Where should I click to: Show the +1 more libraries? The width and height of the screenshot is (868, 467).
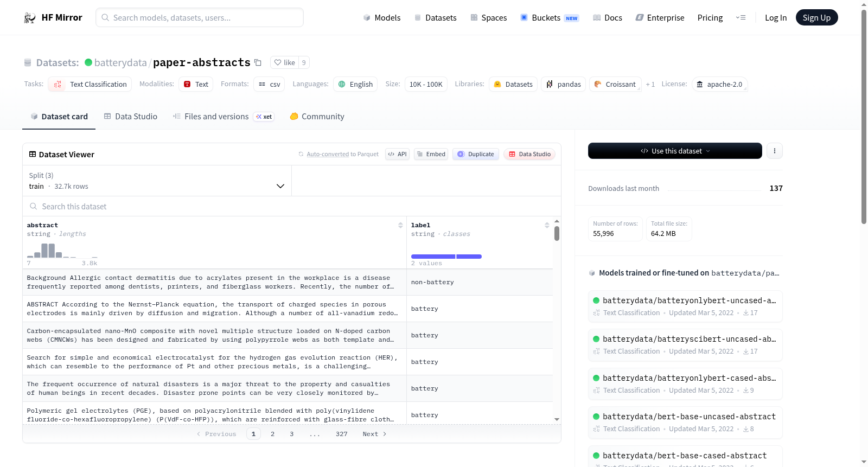tap(650, 84)
